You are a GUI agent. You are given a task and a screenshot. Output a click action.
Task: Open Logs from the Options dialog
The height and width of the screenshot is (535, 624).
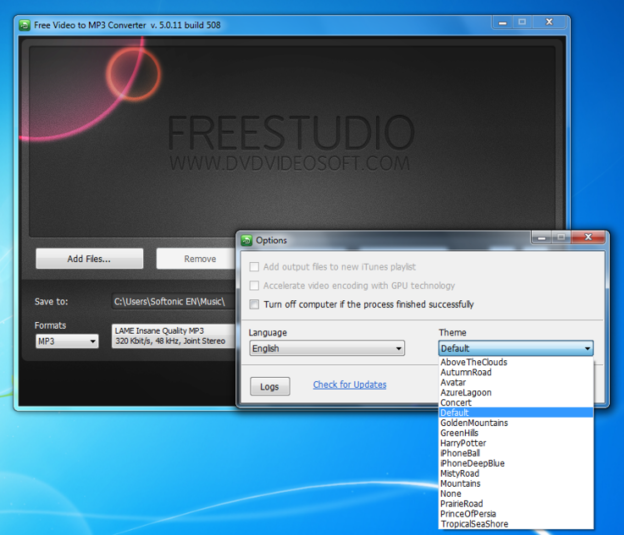270,387
